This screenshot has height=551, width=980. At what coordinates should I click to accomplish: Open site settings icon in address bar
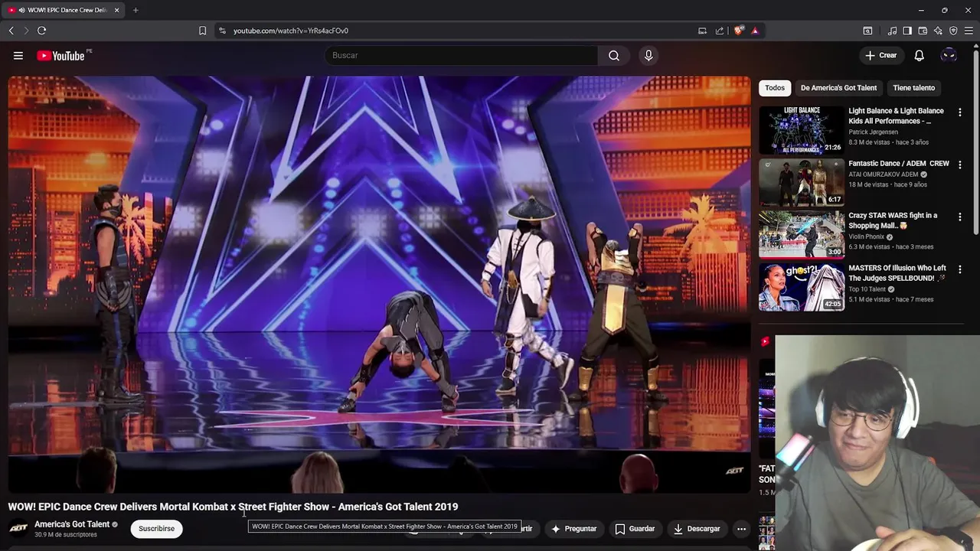click(222, 31)
